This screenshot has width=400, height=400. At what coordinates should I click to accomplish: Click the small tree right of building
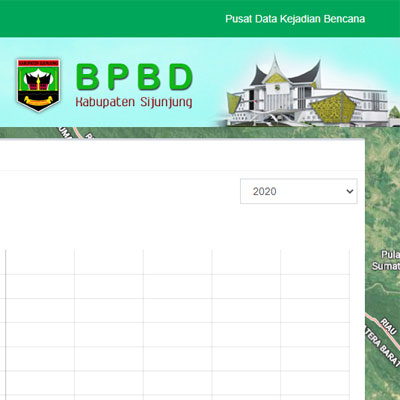(394, 113)
